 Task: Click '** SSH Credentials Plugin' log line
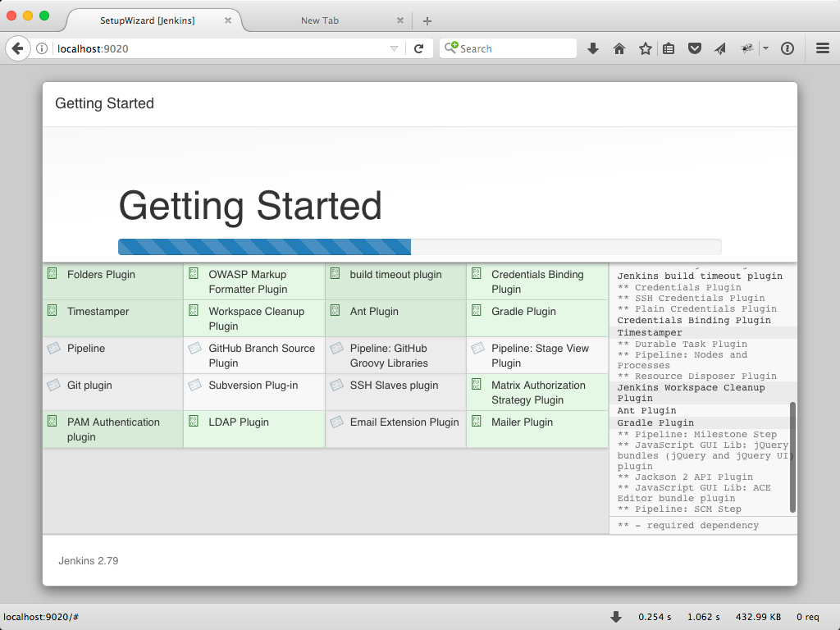tap(691, 298)
